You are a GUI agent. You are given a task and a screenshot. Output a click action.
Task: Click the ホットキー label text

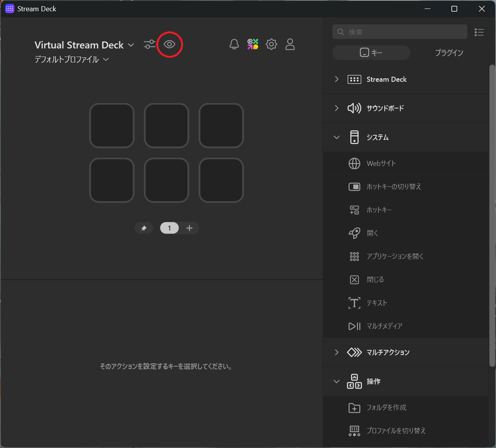click(x=379, y=210)
